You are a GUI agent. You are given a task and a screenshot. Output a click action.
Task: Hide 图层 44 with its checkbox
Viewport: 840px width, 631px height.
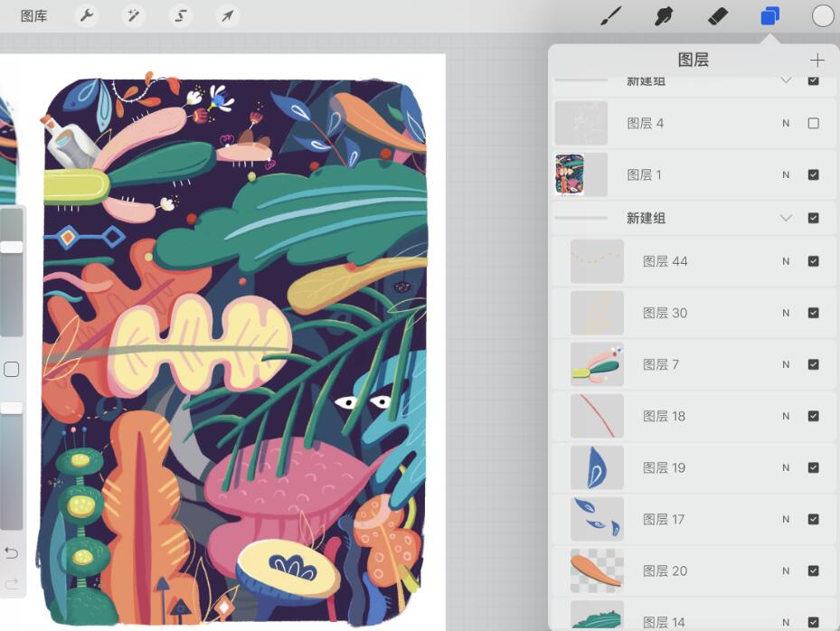(813, 261)
